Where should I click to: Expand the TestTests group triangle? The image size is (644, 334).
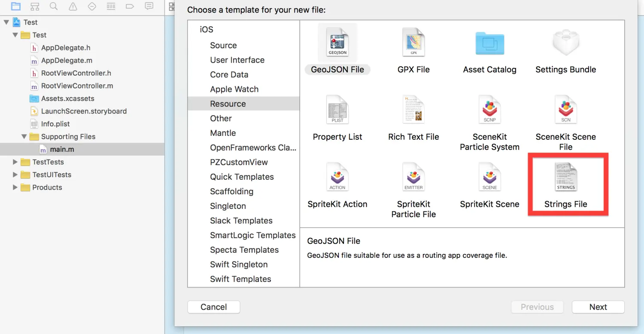coord(15,162)
